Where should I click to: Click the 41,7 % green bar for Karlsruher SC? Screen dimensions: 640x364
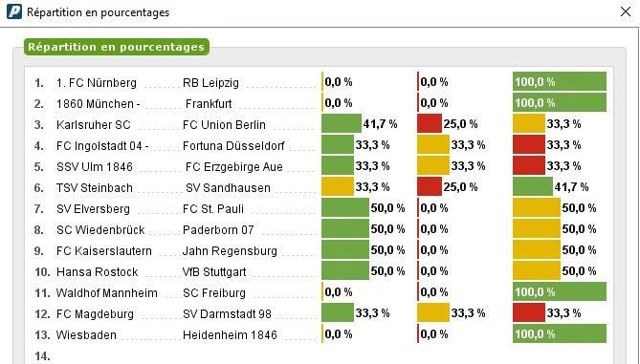342,123
